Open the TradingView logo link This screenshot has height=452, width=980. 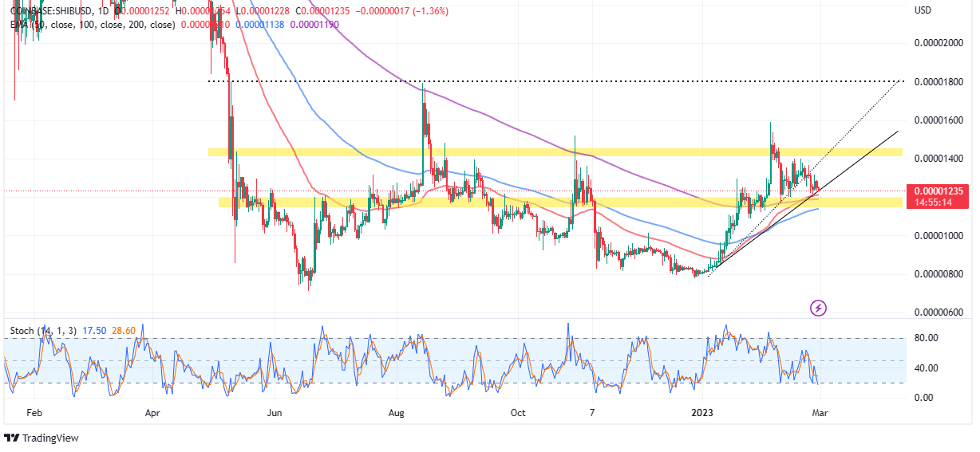point(41,438)
